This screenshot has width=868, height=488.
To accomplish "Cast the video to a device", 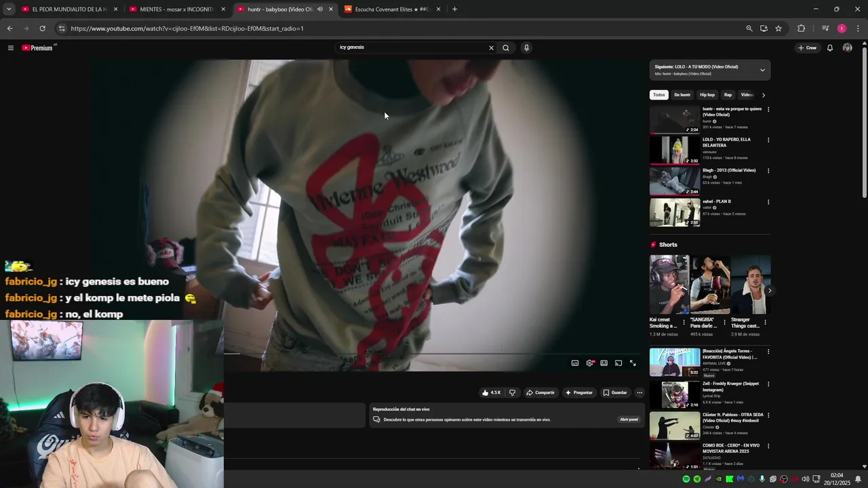I will click(x=618, y=363).
